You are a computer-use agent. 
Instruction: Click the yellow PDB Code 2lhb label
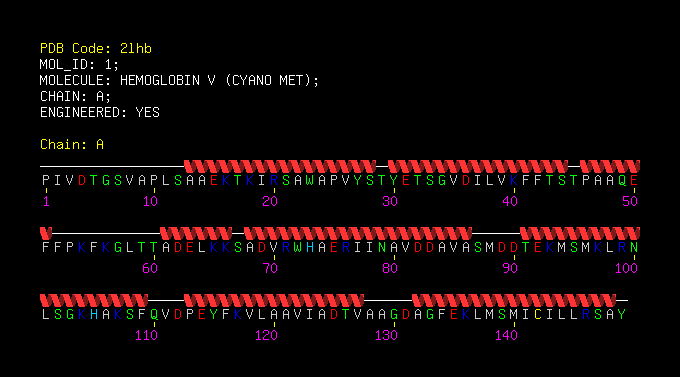coord(96,49)
